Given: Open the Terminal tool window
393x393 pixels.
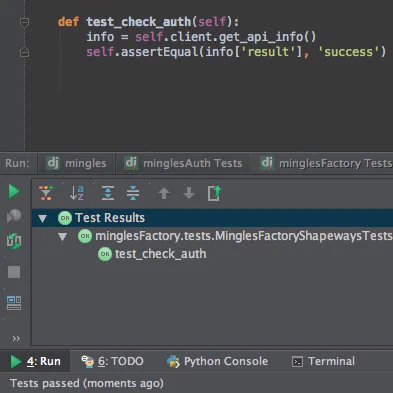Looking at the screenshot, I should [323, 361].
